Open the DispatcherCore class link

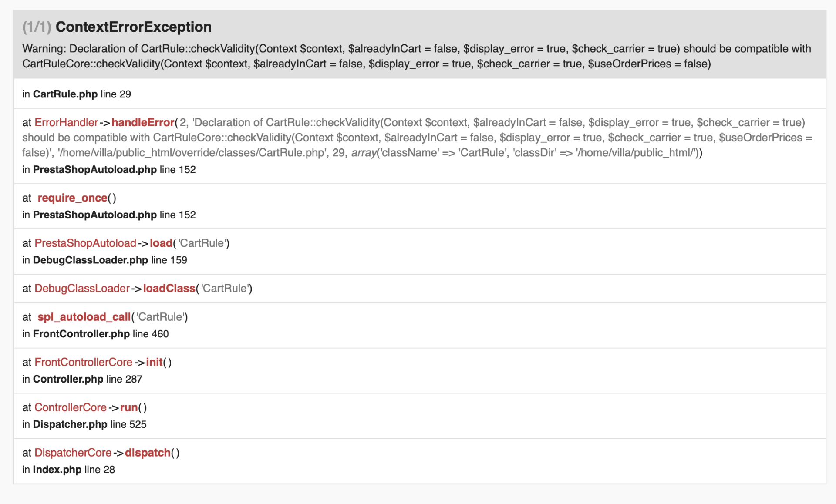[x=73, y=453]
